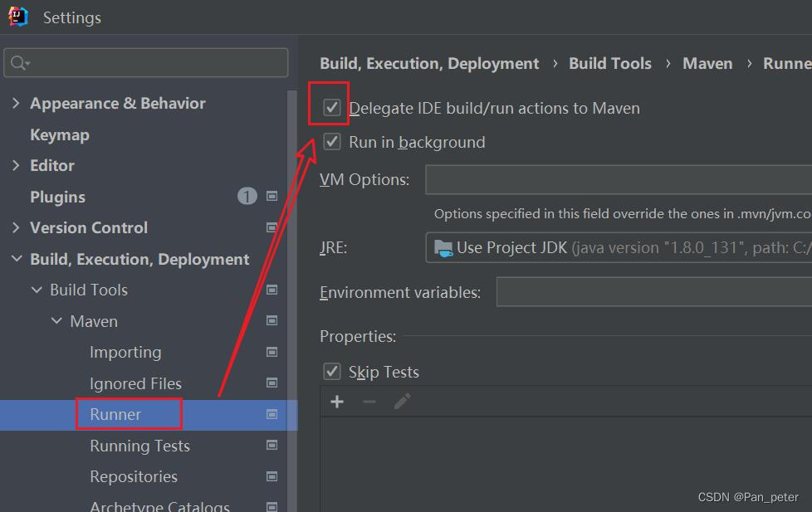812x512 pixels.
Task: Select the Keymap settings item
Action: (x=60, y=134)
